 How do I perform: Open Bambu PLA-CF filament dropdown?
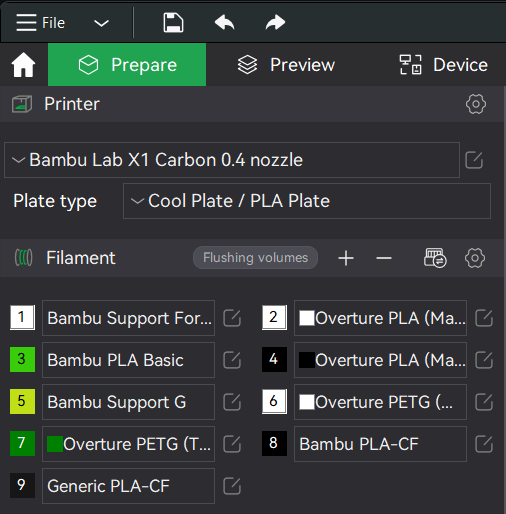click(380, 444)
